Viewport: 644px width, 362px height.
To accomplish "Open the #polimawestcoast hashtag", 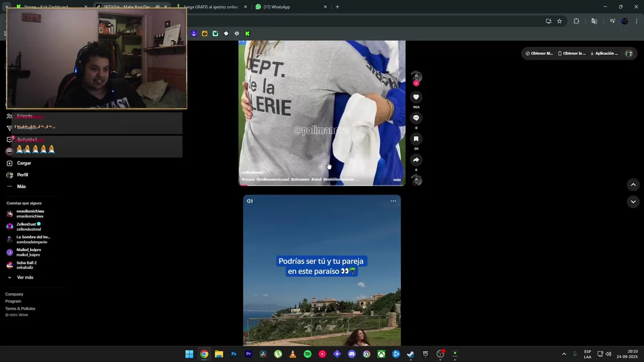I will pos(273,179).
